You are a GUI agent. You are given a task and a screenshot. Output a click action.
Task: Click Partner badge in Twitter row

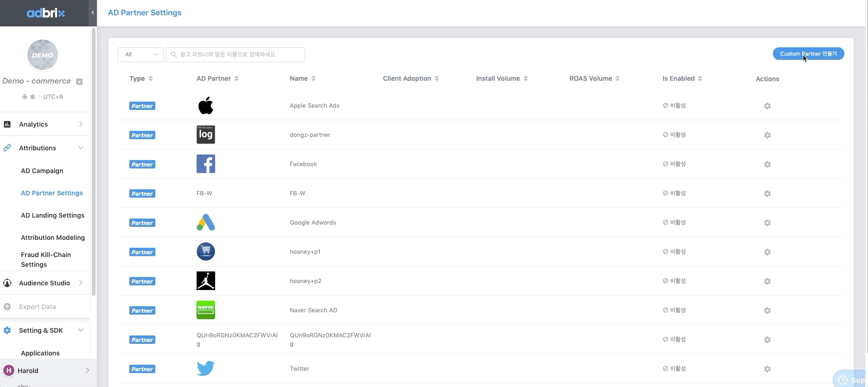point(142,369)
